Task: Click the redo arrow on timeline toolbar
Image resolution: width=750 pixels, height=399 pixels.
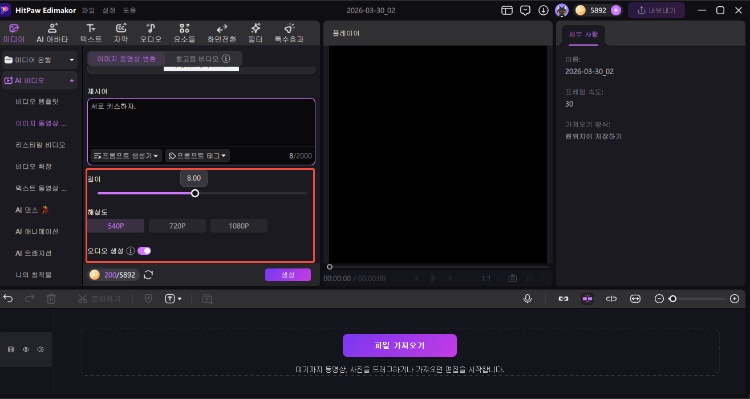Action: coord(30,299)
